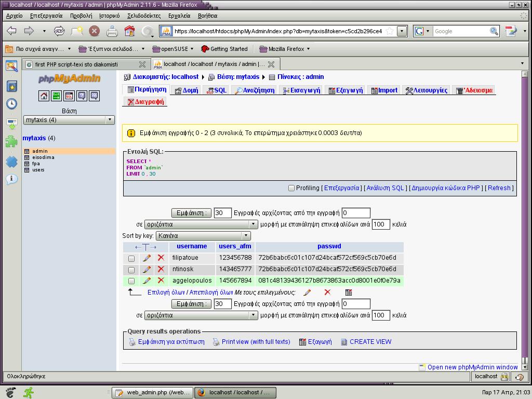532x399 pixels.
Task: Switch to web_admin.php taskbar window
Action: 152,393
